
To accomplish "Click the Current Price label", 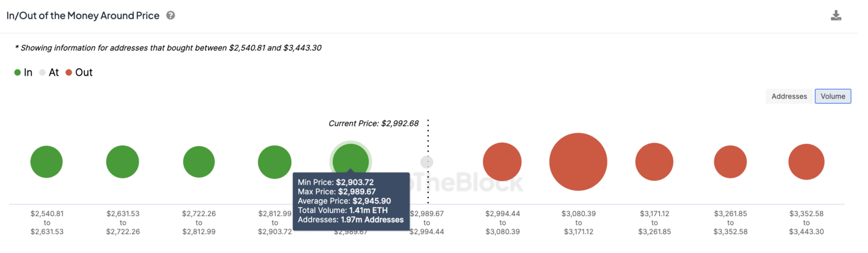I will click(x=373, y=123).
